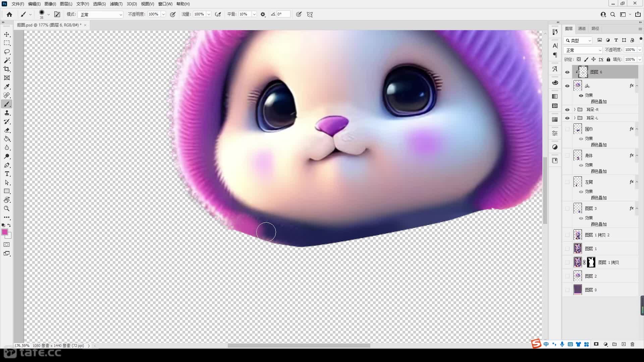
Task: Click 颜色叠加 effect under 围巾 layer
Action: point(599,145)
